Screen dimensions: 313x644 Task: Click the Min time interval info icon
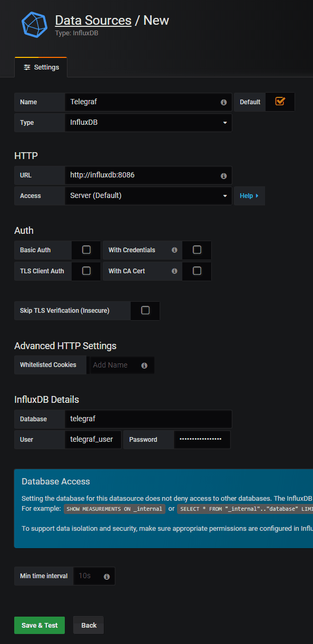click(x=106, y=577)
